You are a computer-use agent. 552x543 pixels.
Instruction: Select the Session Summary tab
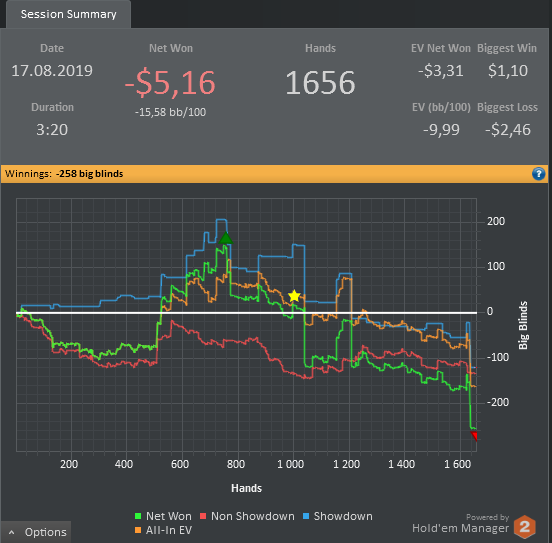(68, 14)
